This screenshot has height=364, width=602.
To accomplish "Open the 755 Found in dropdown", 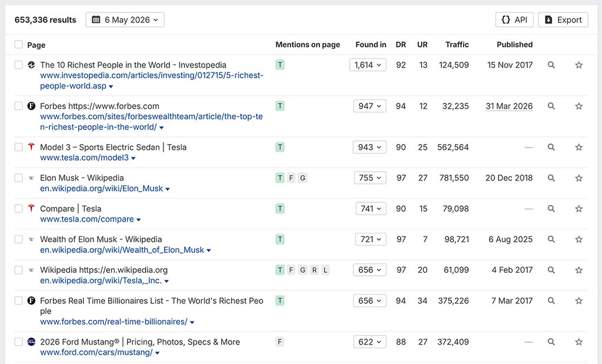I will click(370, 178).
